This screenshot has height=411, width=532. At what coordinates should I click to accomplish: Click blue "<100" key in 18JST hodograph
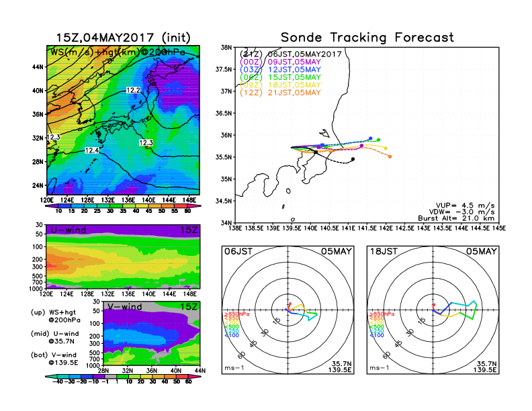(376, 335)
